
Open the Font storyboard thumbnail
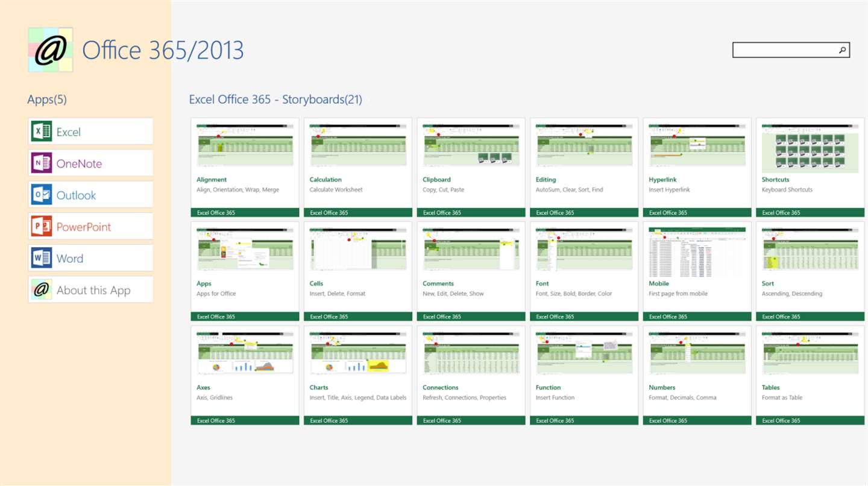584,250
